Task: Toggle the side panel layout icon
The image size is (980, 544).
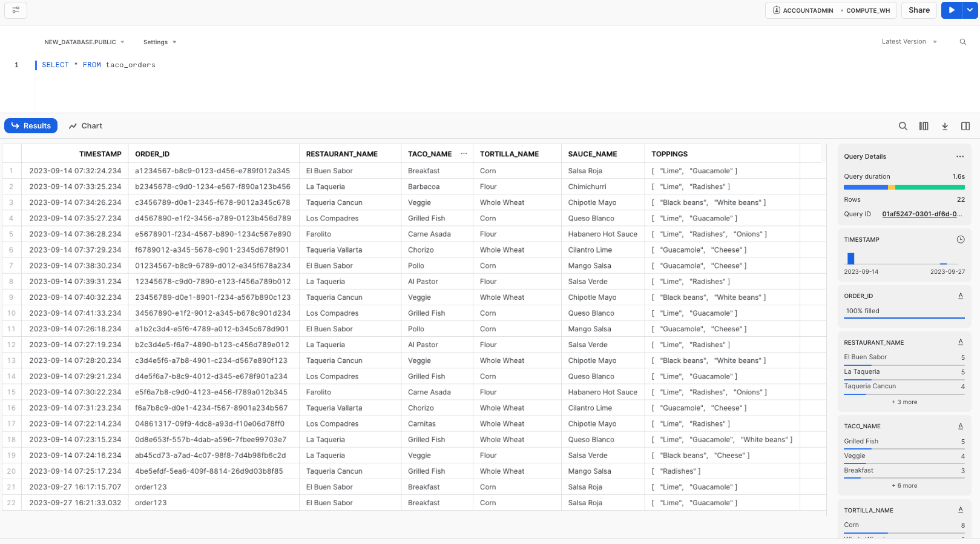Action: click(x=965, y=126)
